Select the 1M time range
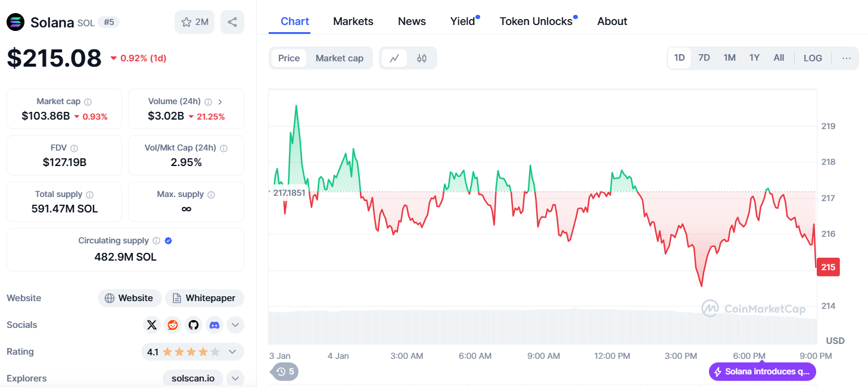 [730, 58]
